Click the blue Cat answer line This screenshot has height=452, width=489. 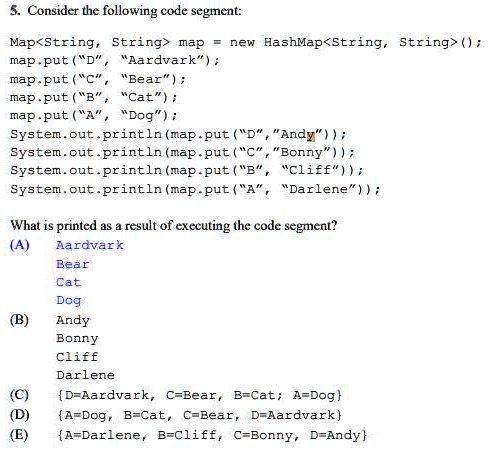tap(68, 282)
